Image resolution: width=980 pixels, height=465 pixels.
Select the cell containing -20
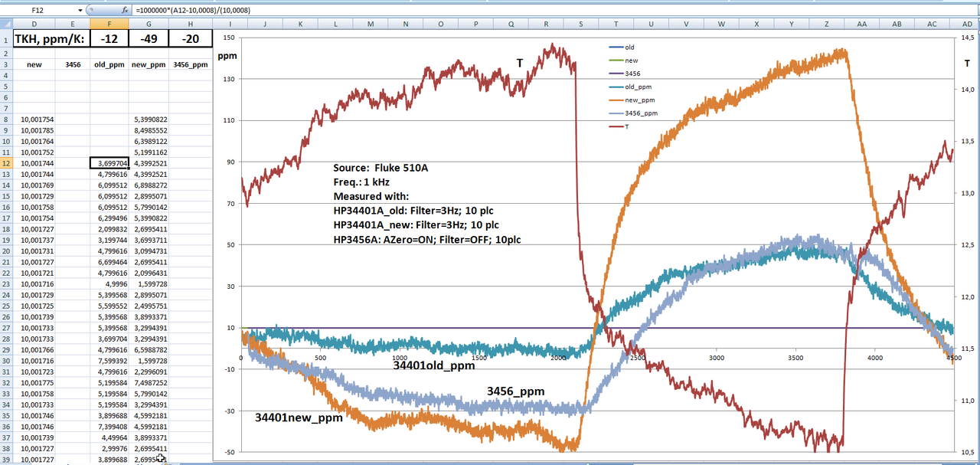pos(190,40)
